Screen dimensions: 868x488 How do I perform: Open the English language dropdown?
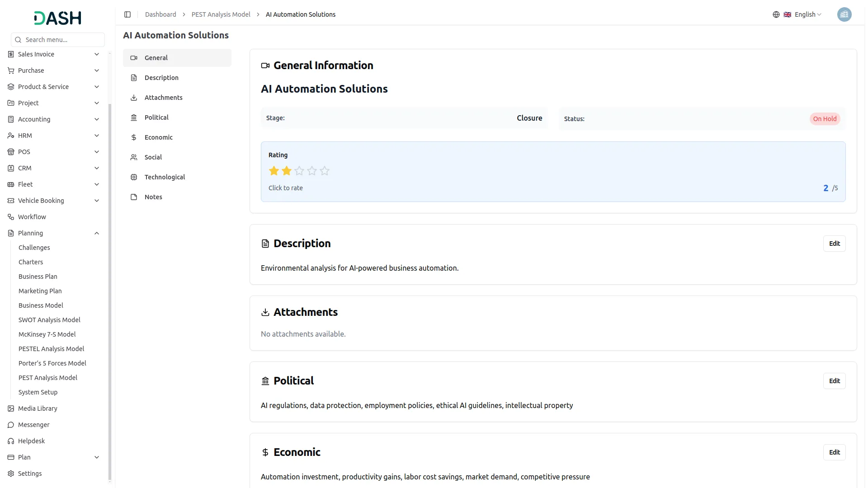807,14
